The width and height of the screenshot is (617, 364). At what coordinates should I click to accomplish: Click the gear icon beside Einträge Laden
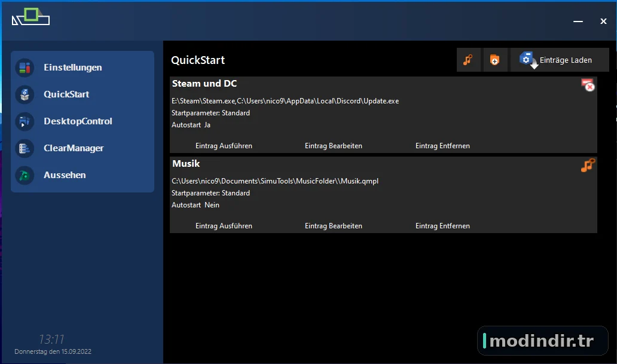tap(527, 60)
